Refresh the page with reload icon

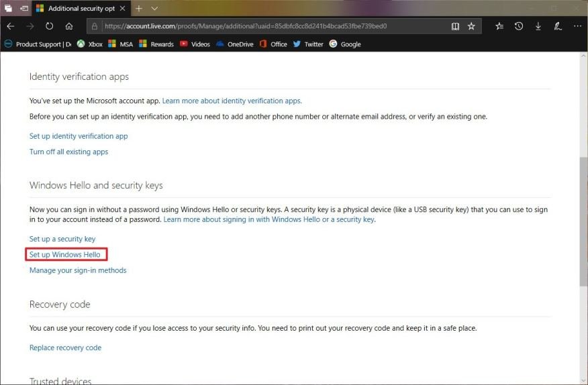pyautogui.click(x=49, y=26)
